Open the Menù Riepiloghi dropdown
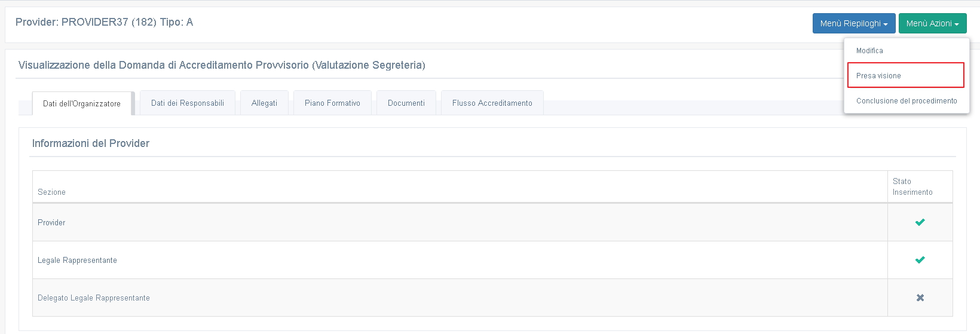 pyautogui.click(x=854, y=23)
